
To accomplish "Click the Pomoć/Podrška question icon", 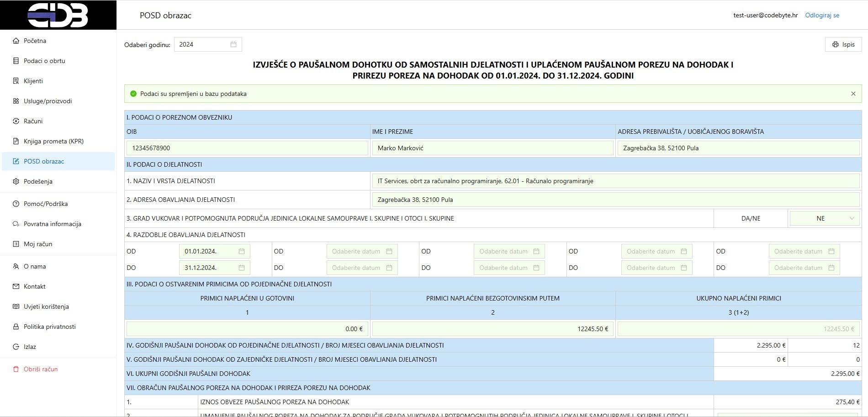I will pyautogui.click(x=16, y=204).
